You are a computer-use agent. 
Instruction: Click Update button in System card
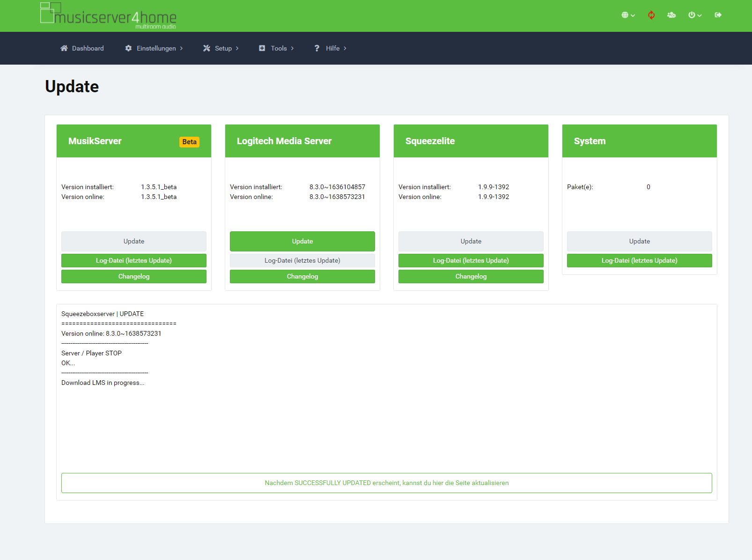pos(640,241)
